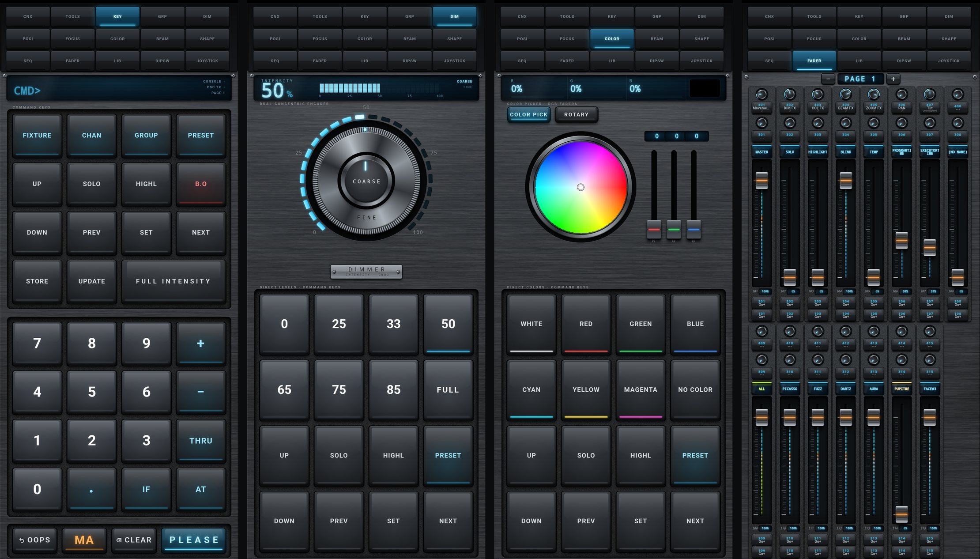Screen dimensions: 980x559
Task: Open the FADER tab in right panel
Action: [x=814, y=61]
